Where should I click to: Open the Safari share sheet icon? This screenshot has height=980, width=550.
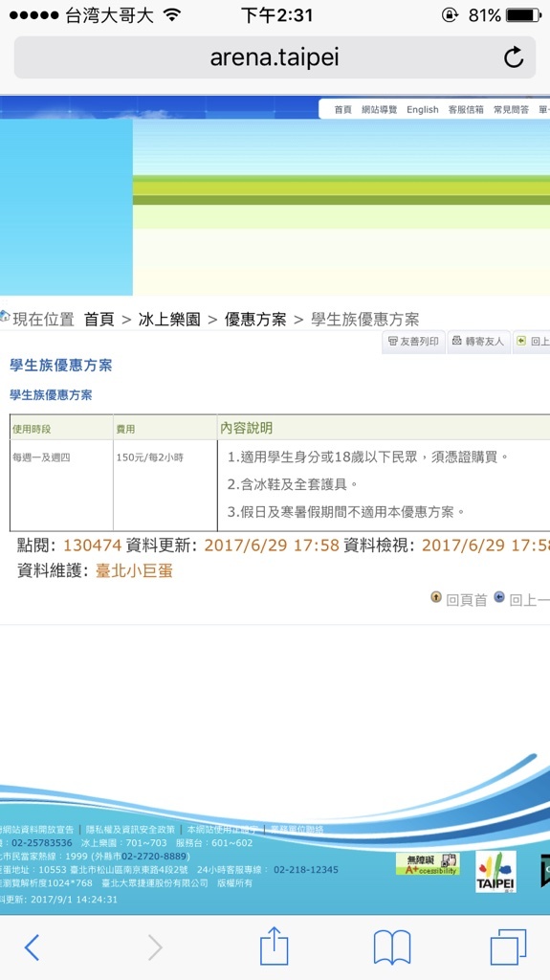274,947
